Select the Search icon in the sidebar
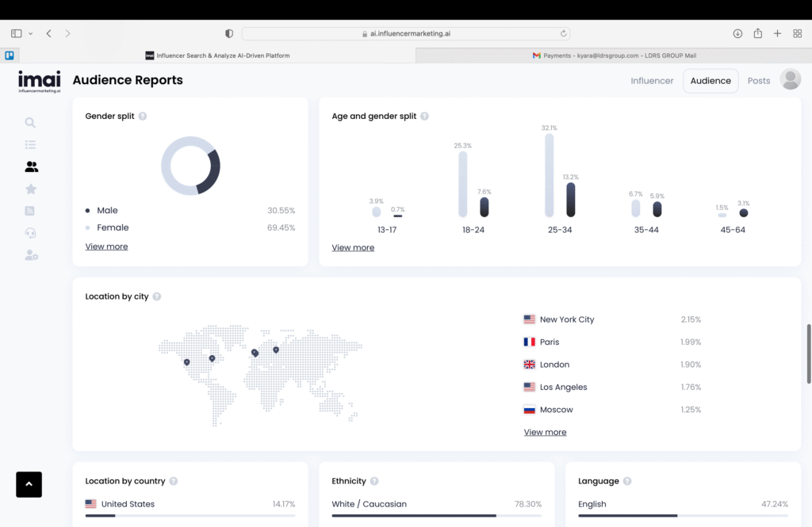 pos(30,123)
